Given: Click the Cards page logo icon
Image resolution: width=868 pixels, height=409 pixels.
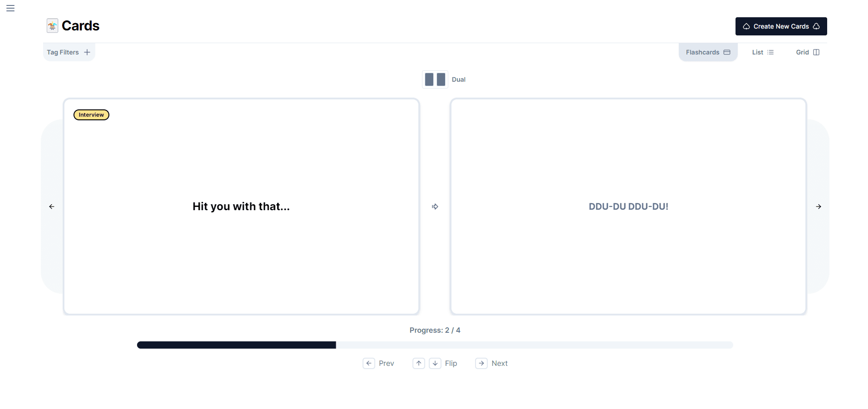Looking at the screenshot, I should tap(53, 26).
